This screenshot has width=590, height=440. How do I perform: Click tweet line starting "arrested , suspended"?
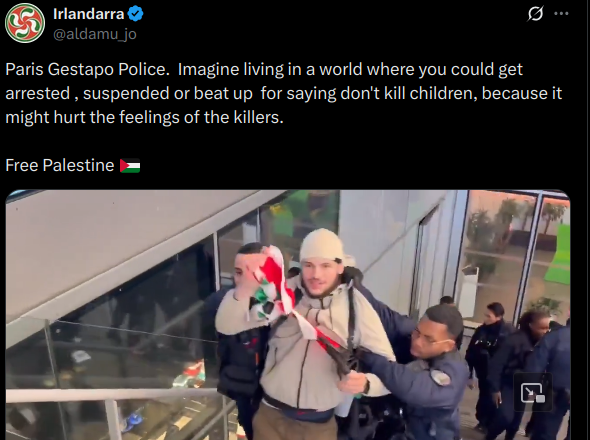283,93
